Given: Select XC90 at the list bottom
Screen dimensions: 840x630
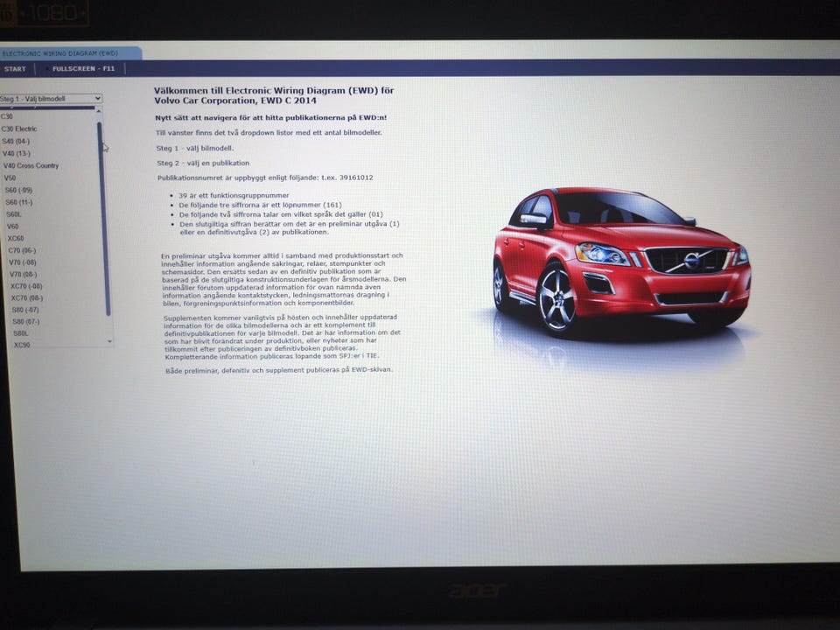Looking at the screenshot, I should click(22, 345).
